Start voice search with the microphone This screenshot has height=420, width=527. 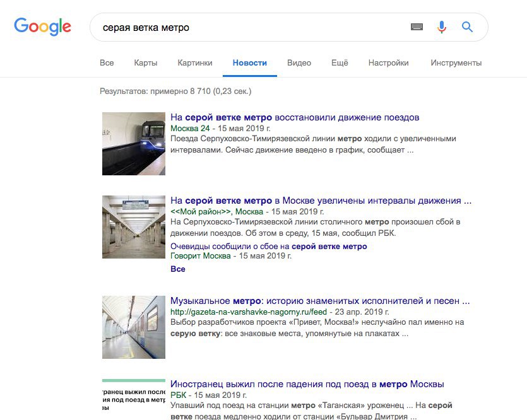[x=442, y=27]
